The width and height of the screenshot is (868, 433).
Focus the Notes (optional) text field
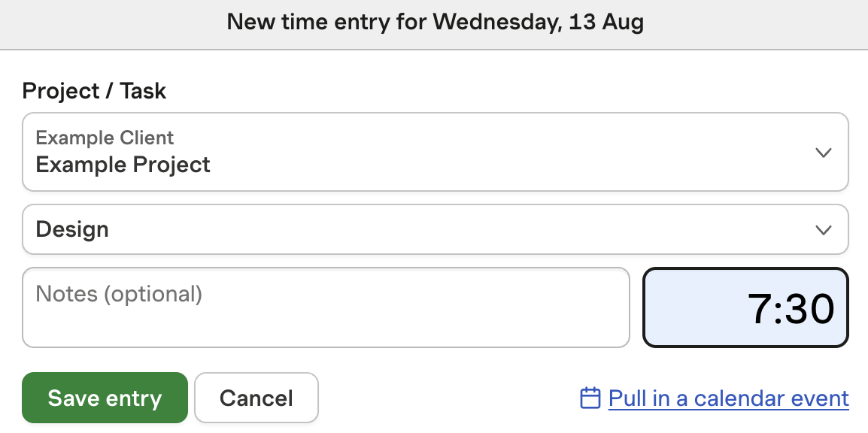click(325, 307)
